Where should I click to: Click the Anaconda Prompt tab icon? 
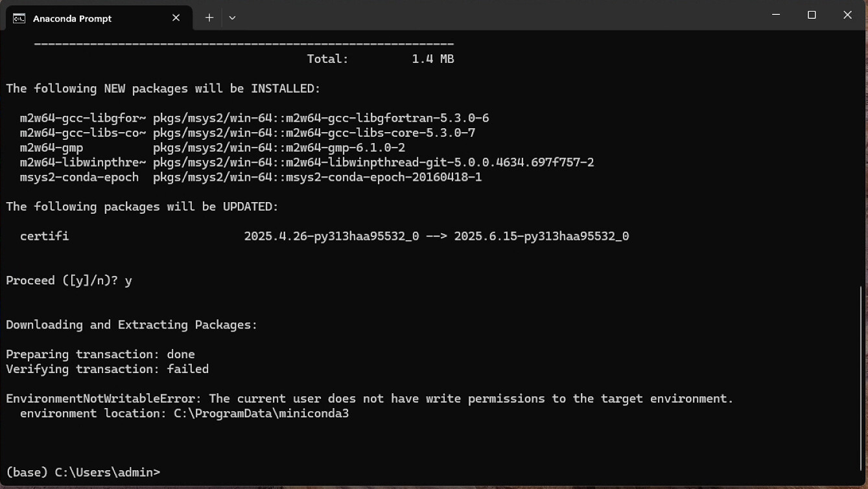click(19, 18)
